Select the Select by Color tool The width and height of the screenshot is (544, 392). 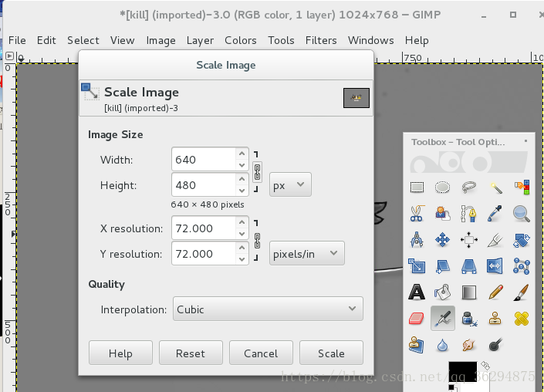522,188
